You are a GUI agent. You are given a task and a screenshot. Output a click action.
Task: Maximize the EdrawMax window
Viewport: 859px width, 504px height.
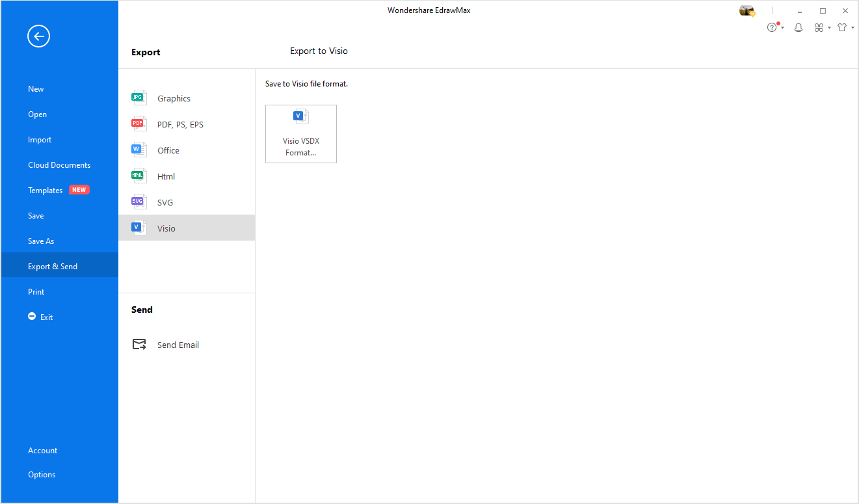click(823, 11)
